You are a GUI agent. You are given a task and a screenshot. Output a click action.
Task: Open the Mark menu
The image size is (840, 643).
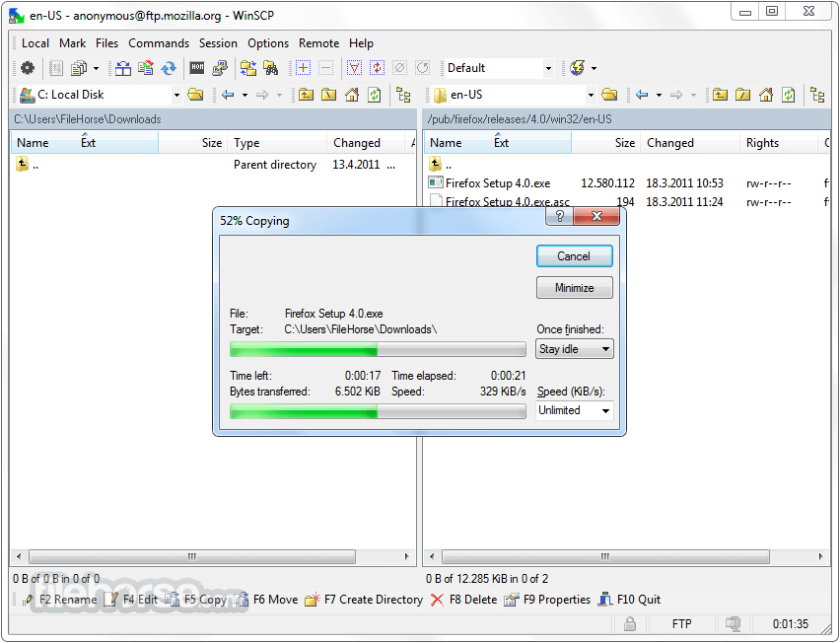coord(72,43)
